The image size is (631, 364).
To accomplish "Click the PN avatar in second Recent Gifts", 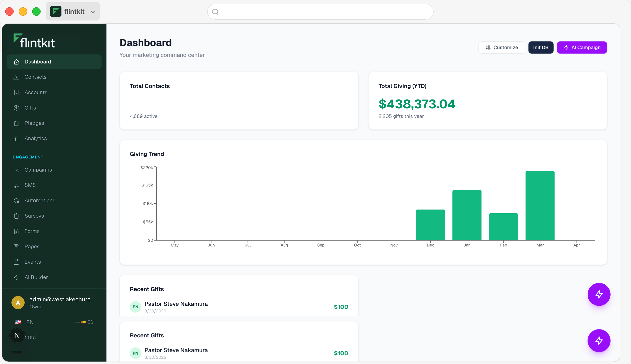I will 135,353.
